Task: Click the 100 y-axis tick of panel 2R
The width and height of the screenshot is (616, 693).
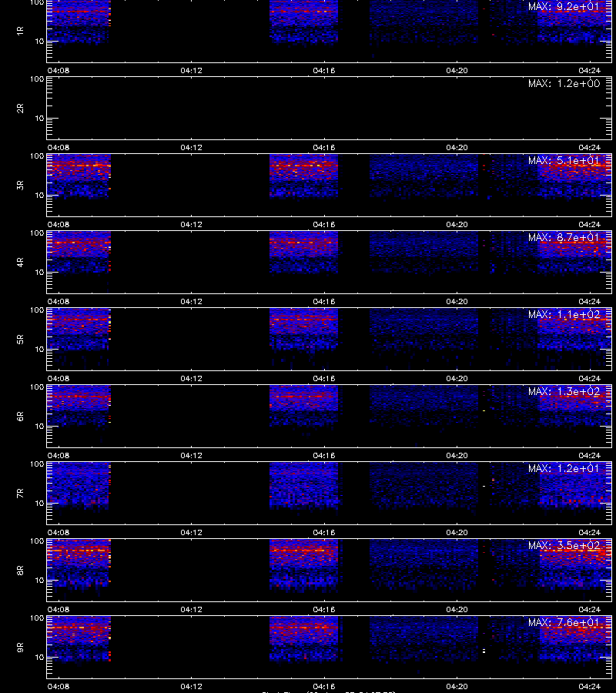Action: coord(37,79)
